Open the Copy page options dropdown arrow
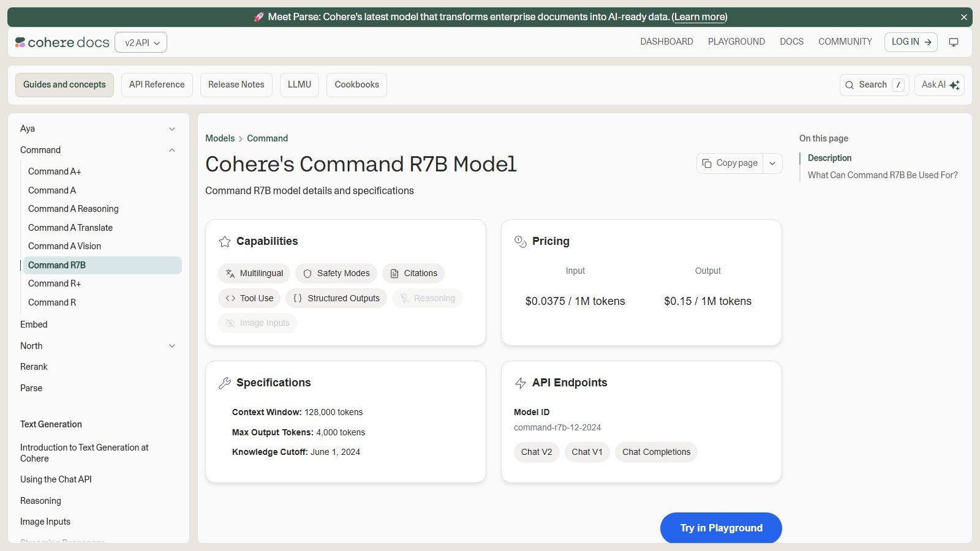Screen dimensions: 980x551 (x=772, y=163)
